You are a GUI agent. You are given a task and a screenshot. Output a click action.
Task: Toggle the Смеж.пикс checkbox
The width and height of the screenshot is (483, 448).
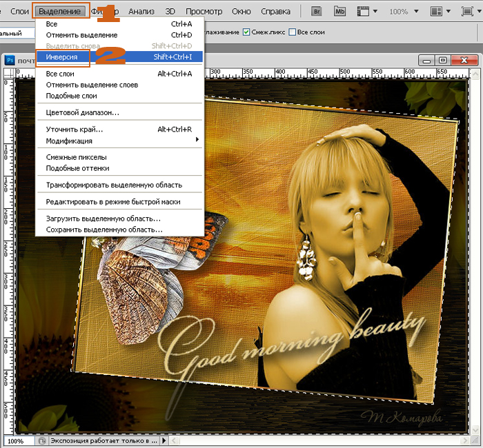click(x=246, y=32)
